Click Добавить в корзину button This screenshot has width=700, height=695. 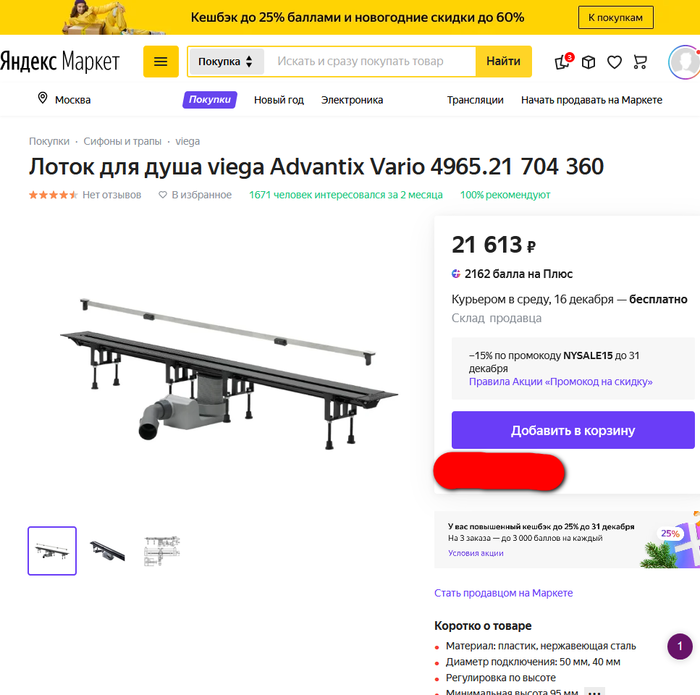573,430
